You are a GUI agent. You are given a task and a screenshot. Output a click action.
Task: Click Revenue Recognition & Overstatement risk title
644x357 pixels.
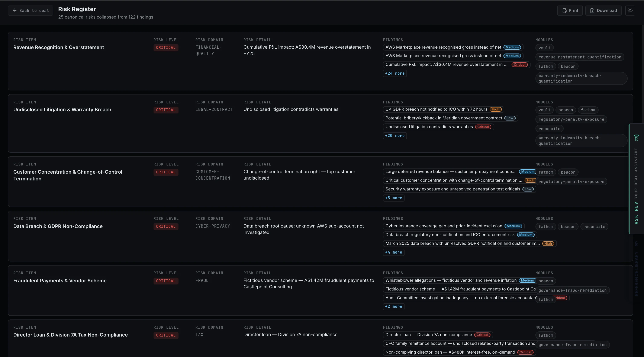click(58, 48)
